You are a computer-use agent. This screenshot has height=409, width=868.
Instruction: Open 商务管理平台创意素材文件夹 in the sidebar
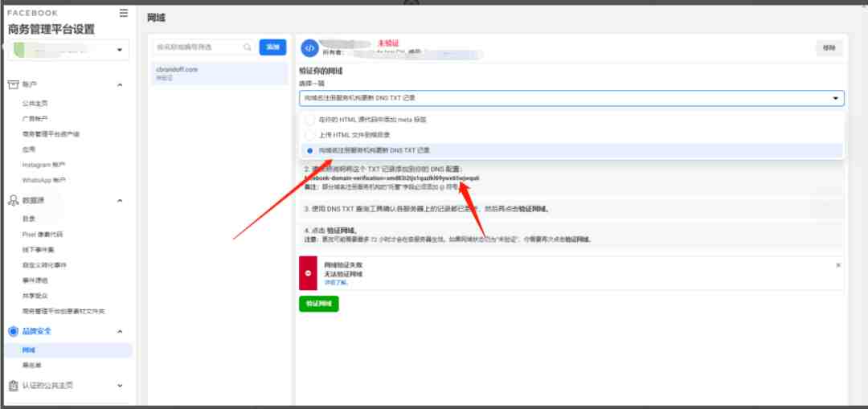pyautogui.click(x=63, y=311)
